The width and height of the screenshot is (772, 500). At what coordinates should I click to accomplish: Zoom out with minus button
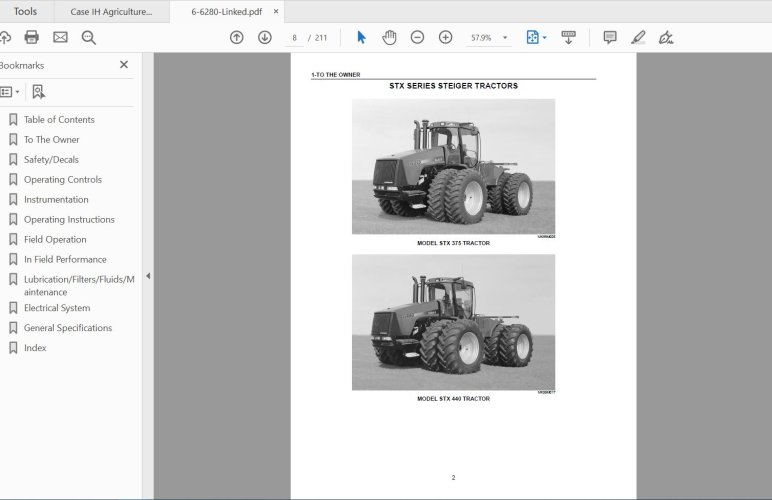click(x=417, y=37)
